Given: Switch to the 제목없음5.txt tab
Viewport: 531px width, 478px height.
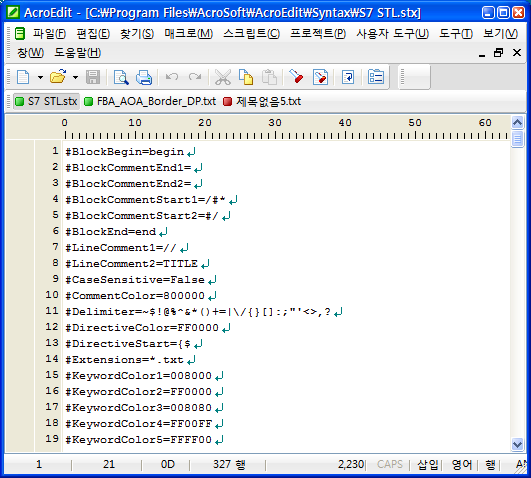Looking at the screenshot, I should pyautogui.click(x=262, y=101).
